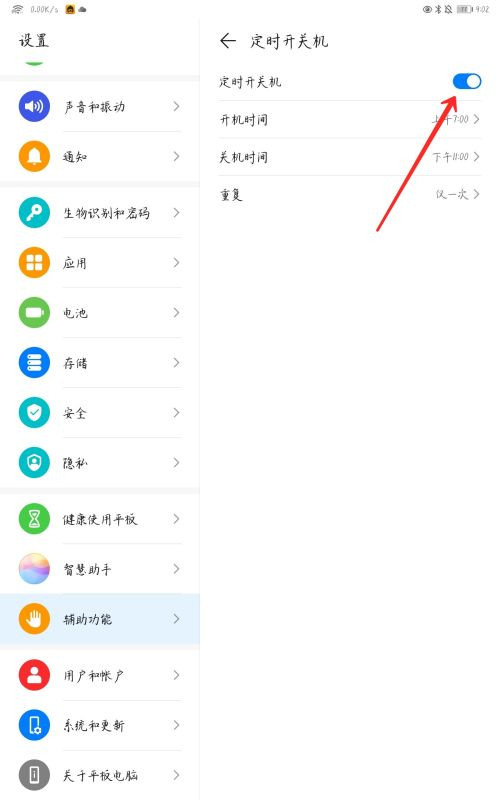The image size is (500, 800).
Task: Open the 重复 repeat option
Action: click(x=350, y=194)
